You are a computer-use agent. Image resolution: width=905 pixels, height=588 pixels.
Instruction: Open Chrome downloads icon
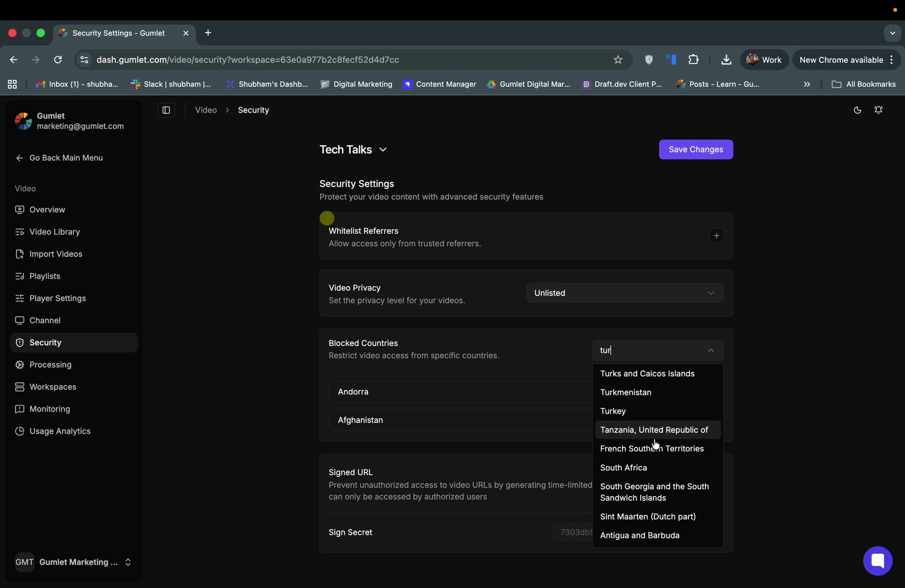tap(726, 60)
